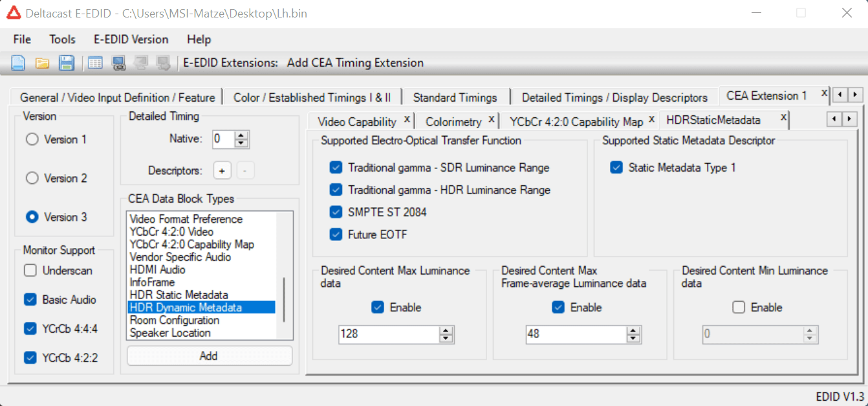Switch to the Standard Timings tab
Image resolution: width=868 pixels, height=406 pixels.
tap(455, 97)
